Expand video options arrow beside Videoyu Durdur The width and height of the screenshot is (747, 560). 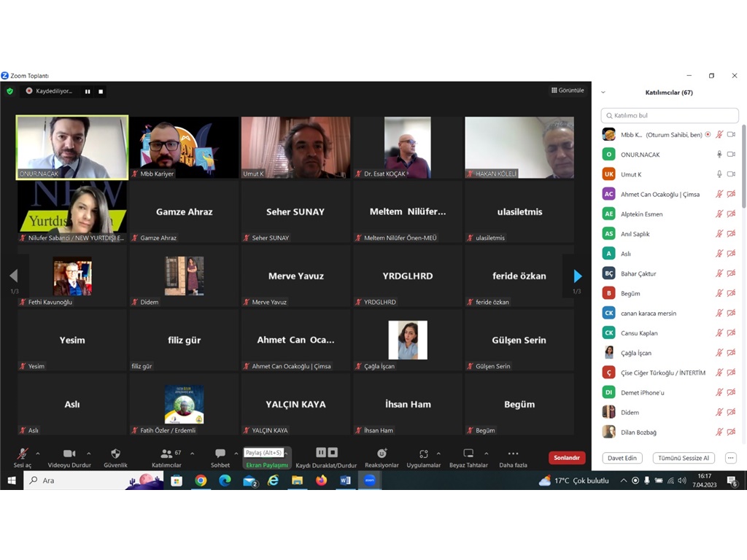[x=88, y=454]
